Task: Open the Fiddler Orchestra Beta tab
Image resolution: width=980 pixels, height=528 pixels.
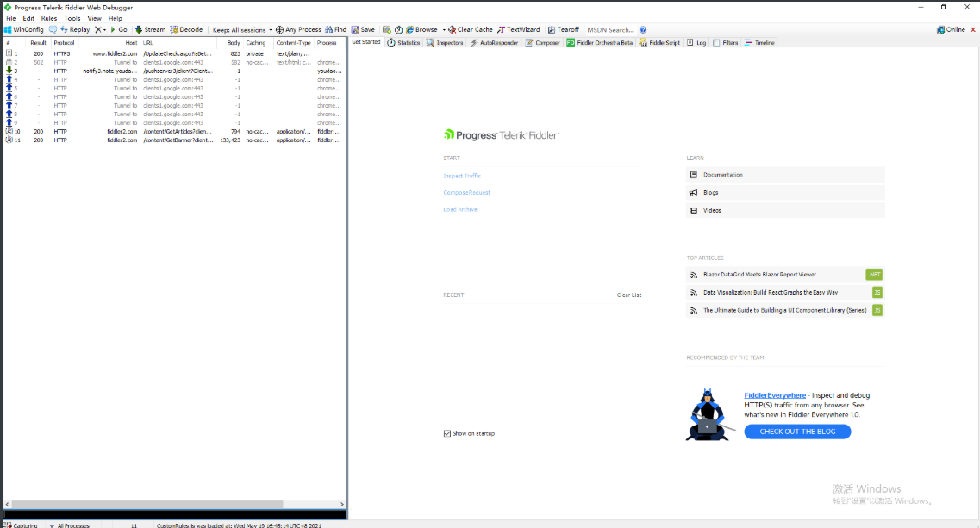Action: 599,42
